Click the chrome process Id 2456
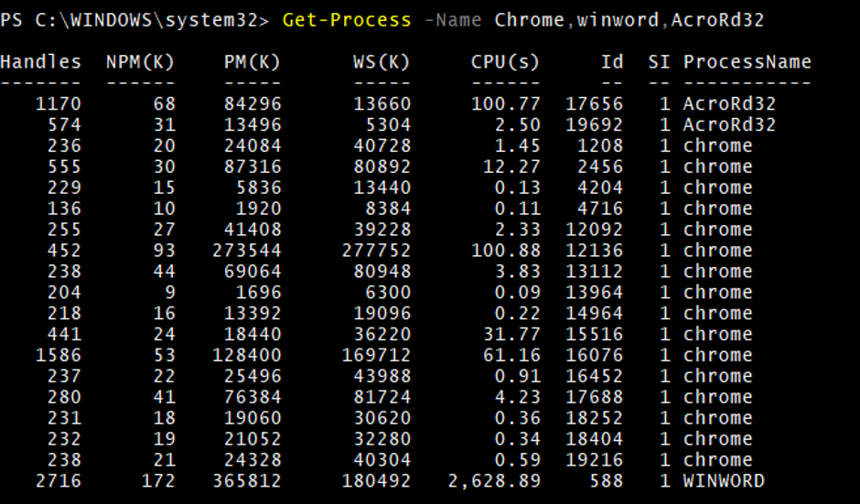This screenshot has height=504, width=860. pos(600,166)
